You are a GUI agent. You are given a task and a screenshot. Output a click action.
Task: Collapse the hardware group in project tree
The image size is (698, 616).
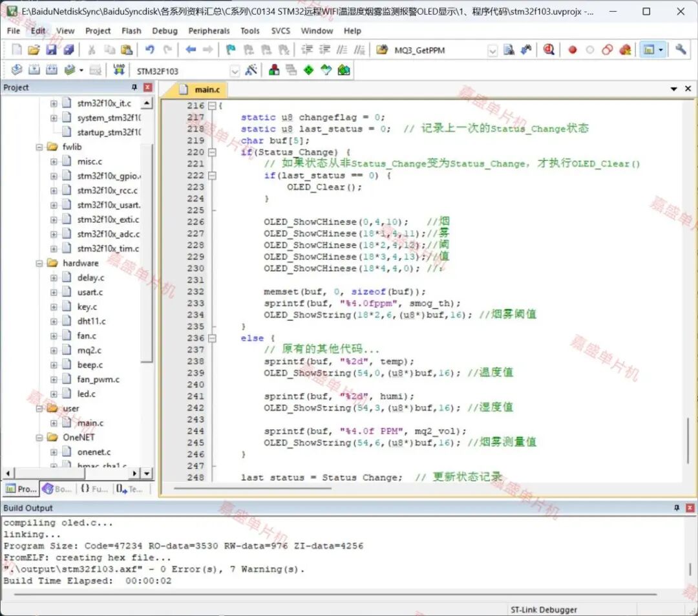[39, 264]
